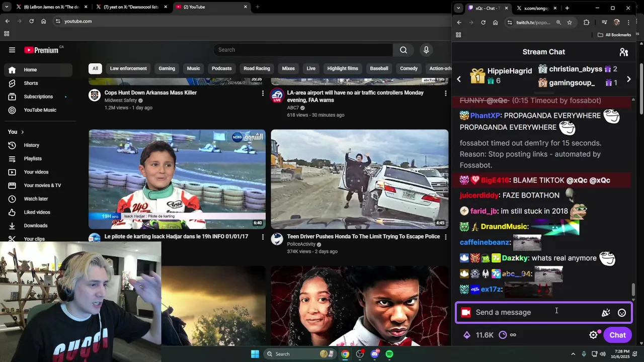The height and width of the screenshot is (362, 644).
Task: Select the Podcasts filter chip
Action: pyautogui.click(x=221, y=68)
